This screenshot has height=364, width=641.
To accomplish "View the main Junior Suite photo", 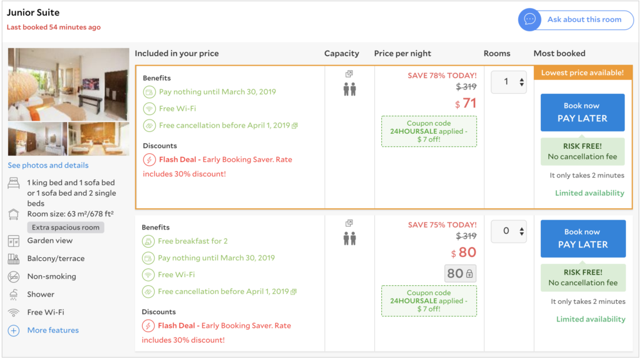I will [68, 84].
